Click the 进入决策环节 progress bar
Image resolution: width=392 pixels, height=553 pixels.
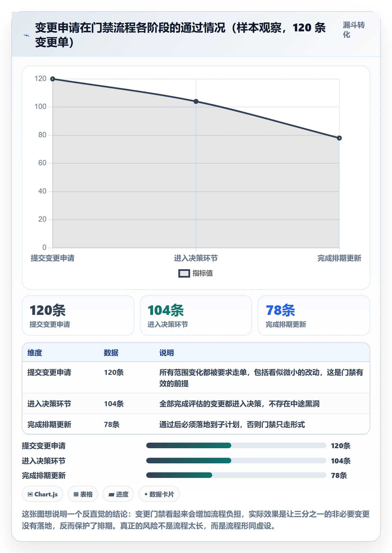tap(236, 461)
